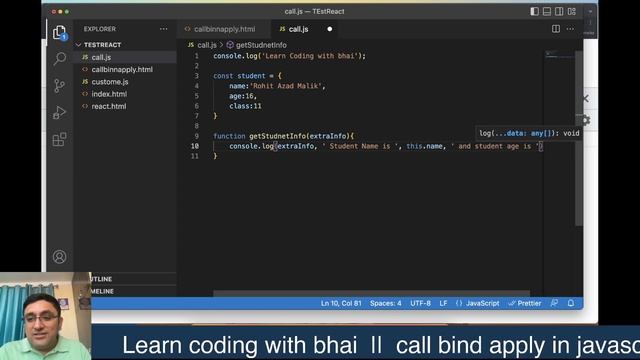Click line number 10 in gutter

click(x=194, y=146)
